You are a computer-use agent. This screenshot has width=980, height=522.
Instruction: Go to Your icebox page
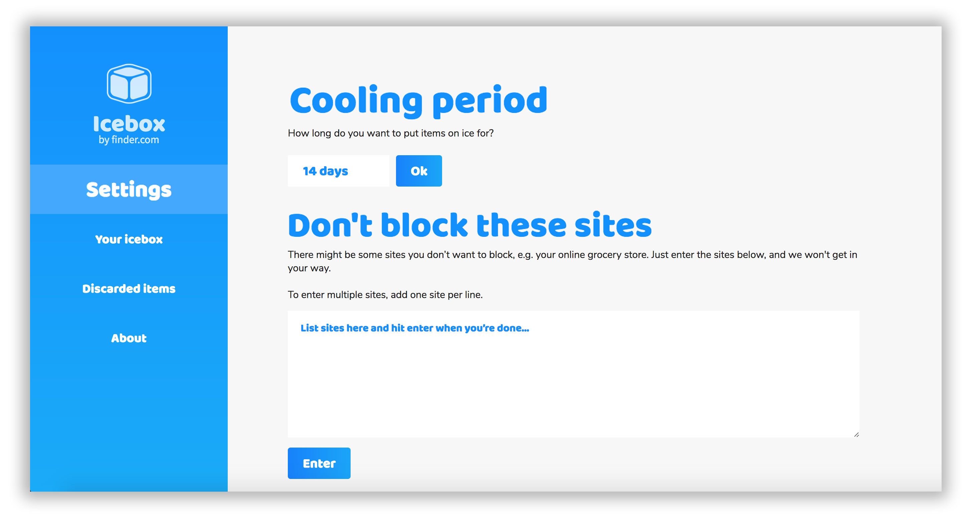129,239
